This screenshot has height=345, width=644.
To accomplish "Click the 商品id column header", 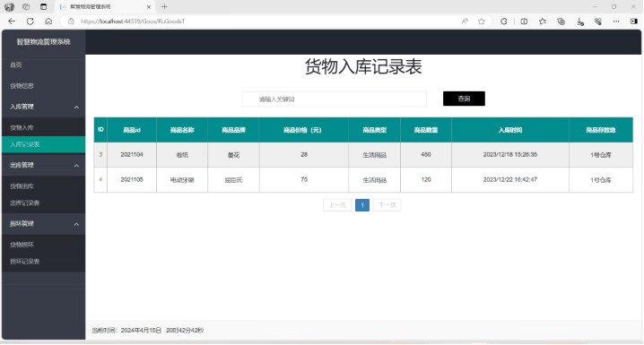I will 132,130.
